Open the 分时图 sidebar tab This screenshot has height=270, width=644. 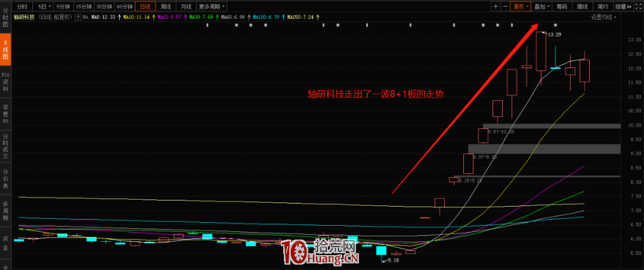[x=6, y=19]
